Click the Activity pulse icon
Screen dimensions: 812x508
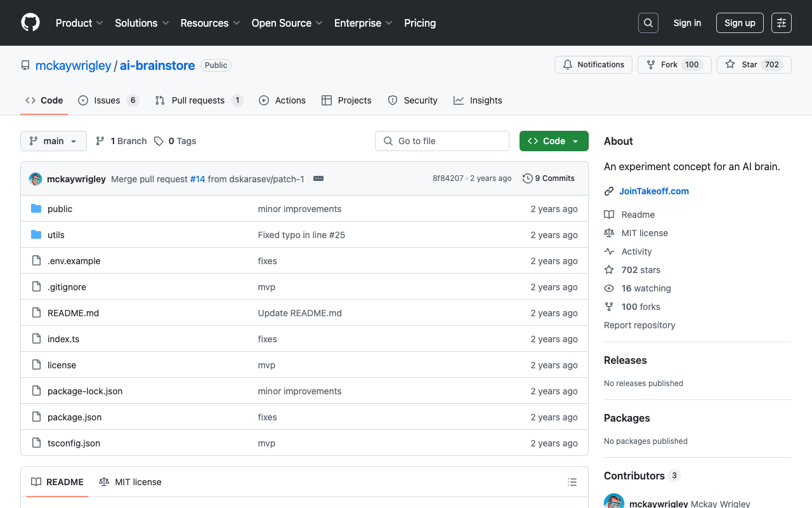609,251
